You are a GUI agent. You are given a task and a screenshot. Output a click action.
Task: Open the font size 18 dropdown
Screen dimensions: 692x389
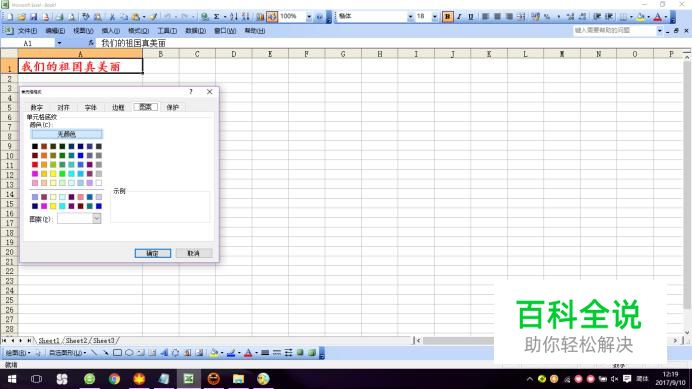435,17
